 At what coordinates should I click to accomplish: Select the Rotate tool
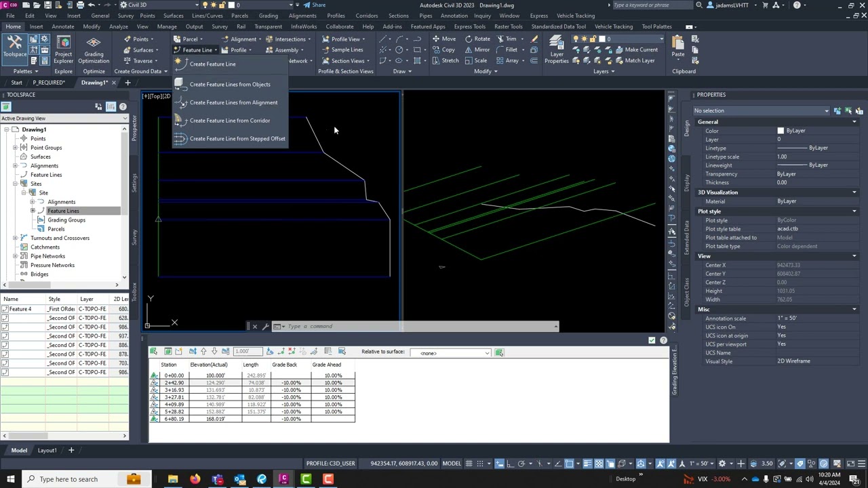[477, 39]
